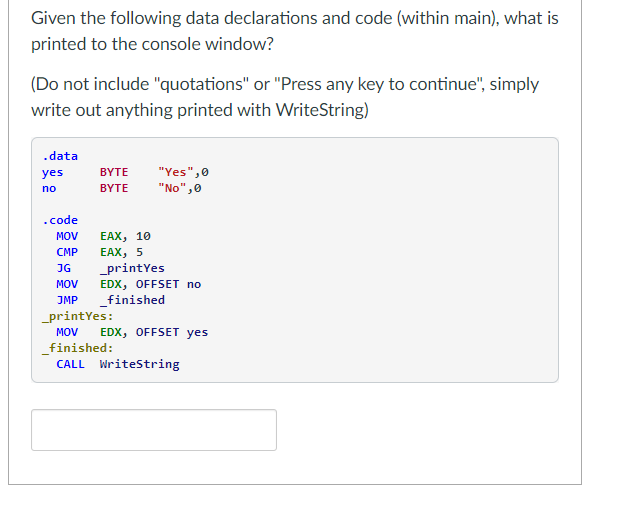Click the 'MOV EDX, OFFSET yes' line
This screenshot has width=622, height=507.
pyautogui.click(x=132, y=332)
